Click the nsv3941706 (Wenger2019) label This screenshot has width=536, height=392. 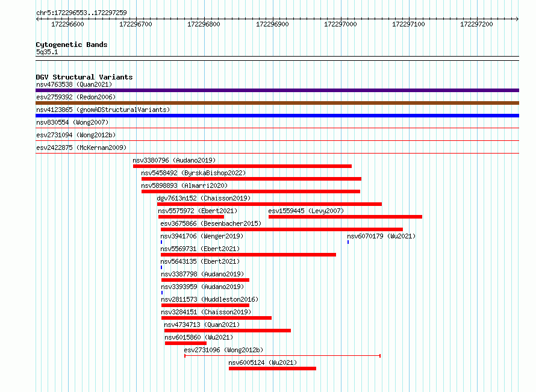coord(202,236)
